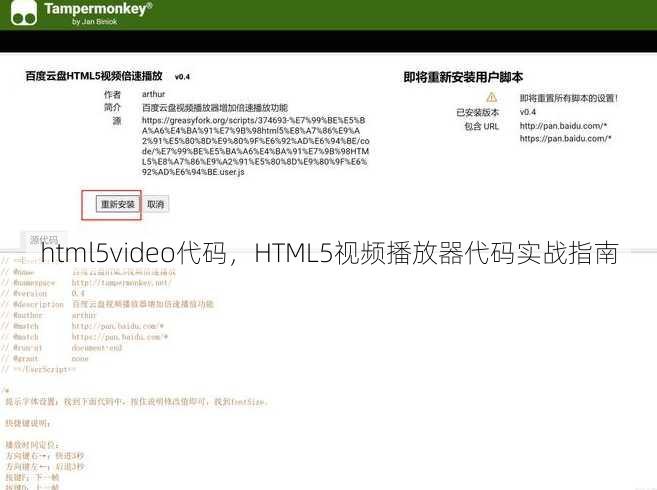Click the author name arthur
657x490 pixels.
(153, 94)
